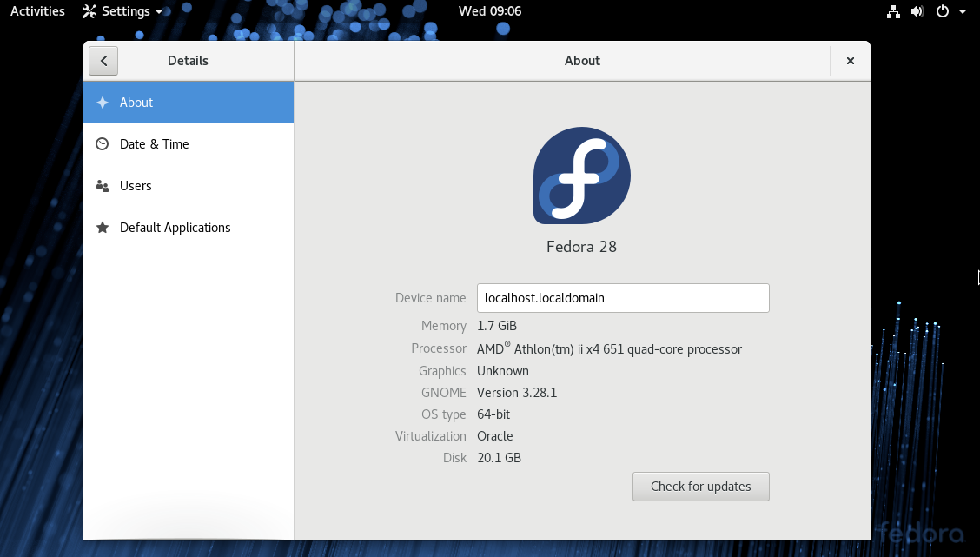980x557 pixels.
Task: Switch to the Default Applications panel
Action: click(x=189, y=228)
